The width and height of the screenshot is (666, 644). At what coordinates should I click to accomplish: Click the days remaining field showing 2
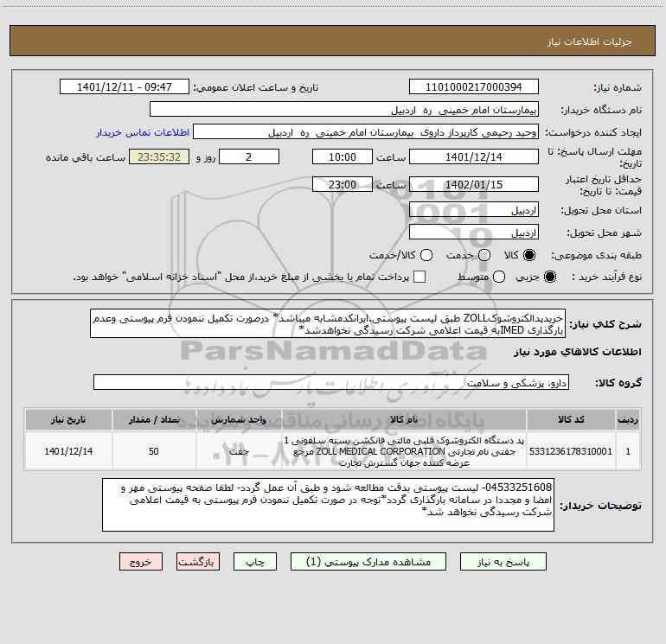point(249,156)
